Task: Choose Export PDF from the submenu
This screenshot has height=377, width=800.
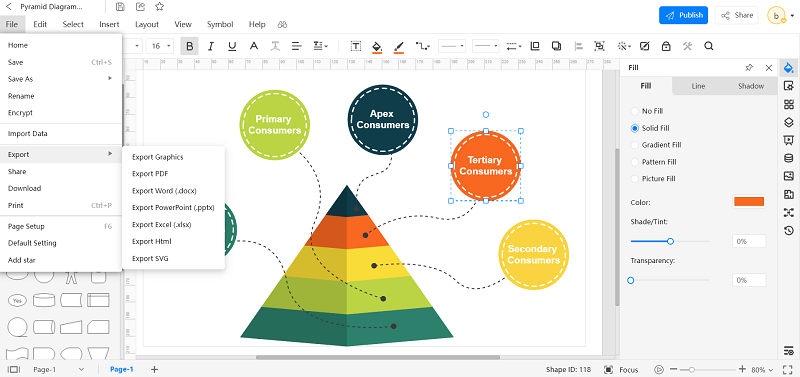Action: pos(150,174)
